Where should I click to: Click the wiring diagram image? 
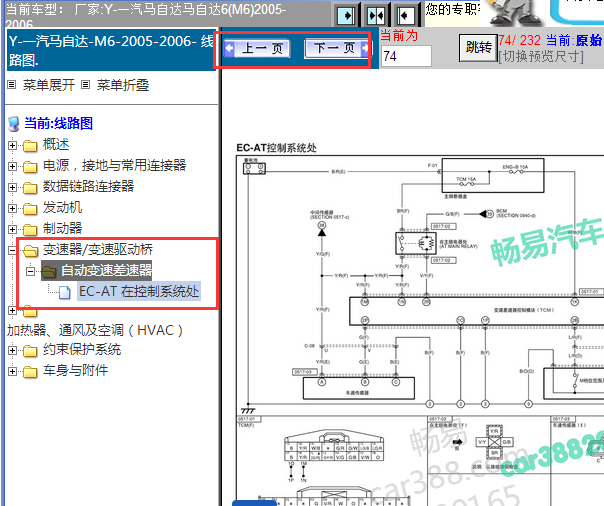[x=420, y=330]
